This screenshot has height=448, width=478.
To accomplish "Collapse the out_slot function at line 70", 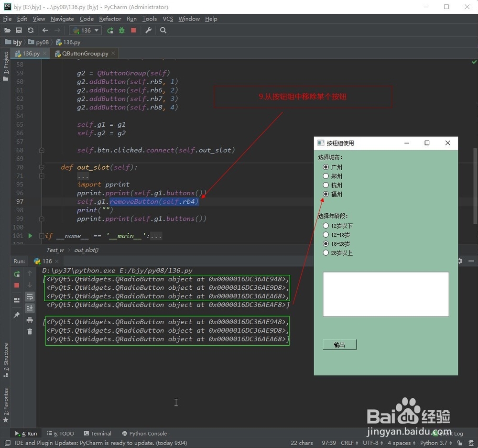I will coord(42,167).
